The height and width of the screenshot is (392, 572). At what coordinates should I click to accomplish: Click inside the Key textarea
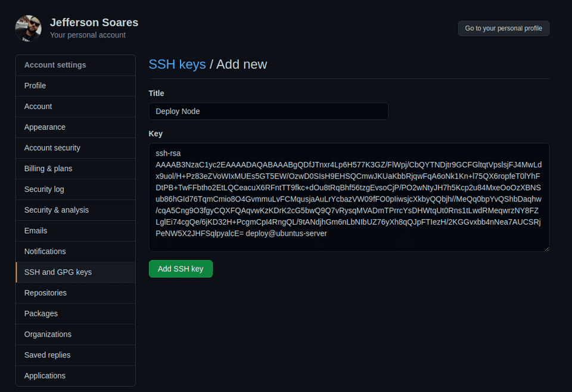[x=349, y=197]
